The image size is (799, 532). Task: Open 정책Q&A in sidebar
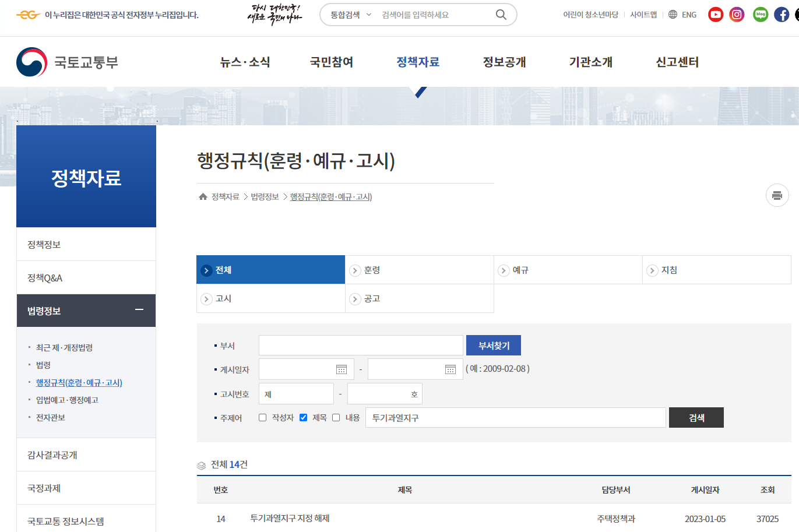point(86,277)
